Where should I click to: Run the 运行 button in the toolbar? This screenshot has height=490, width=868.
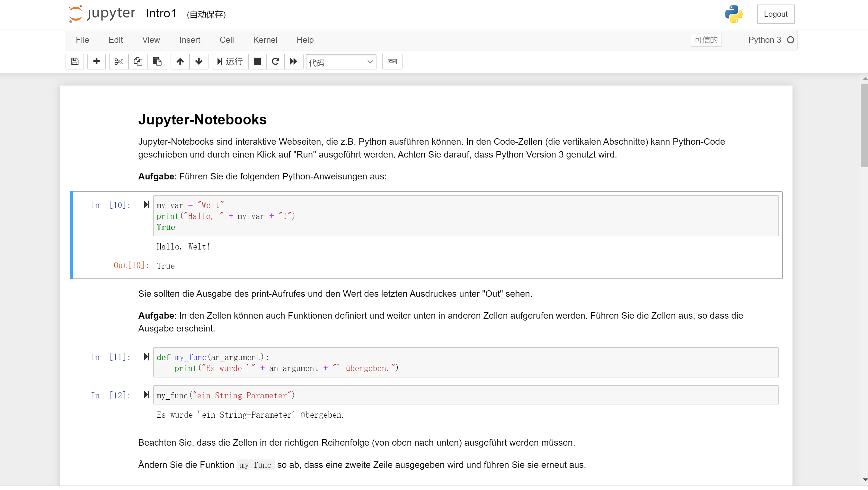[229, 62]
